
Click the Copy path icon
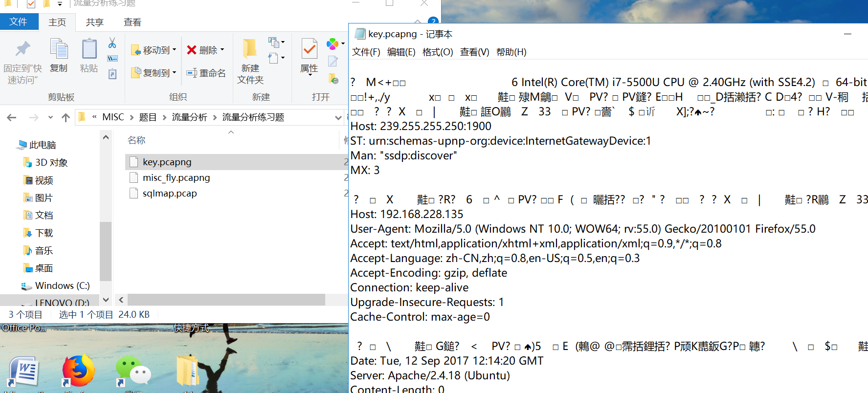click(112, 59)
